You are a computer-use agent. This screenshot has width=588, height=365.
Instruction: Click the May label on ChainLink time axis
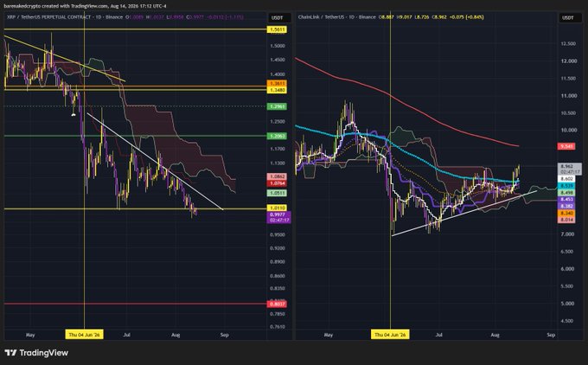[x=328, y=335]
